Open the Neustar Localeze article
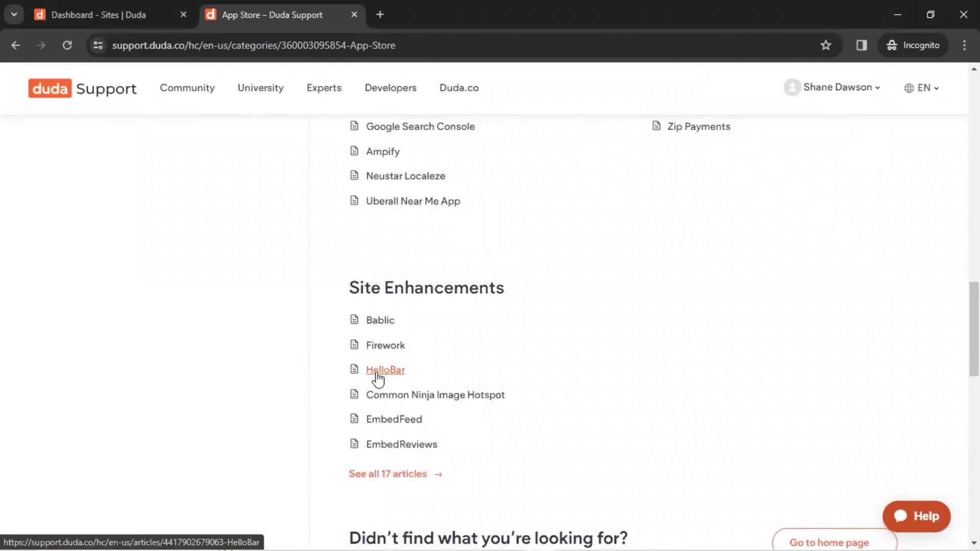 405,176
